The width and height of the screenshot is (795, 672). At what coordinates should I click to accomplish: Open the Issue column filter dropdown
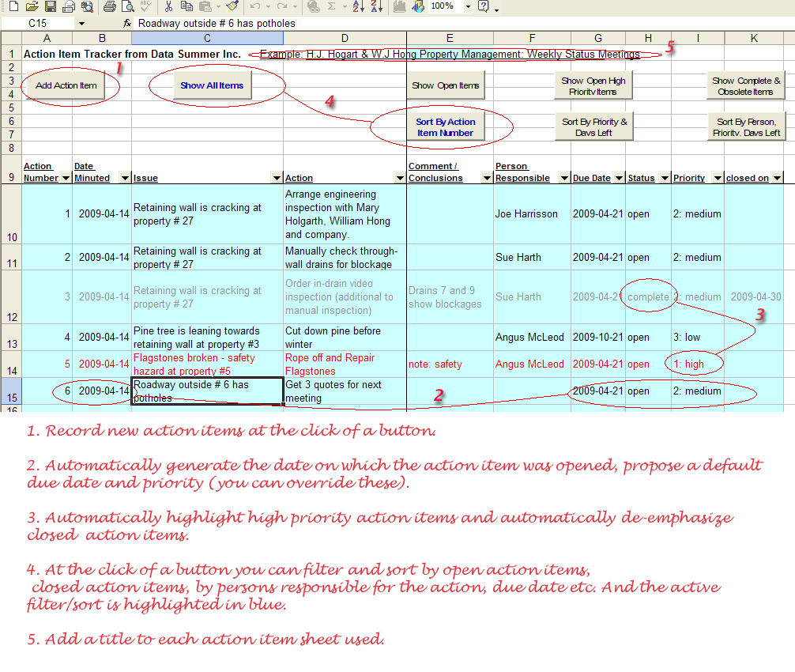pos(277,178)
